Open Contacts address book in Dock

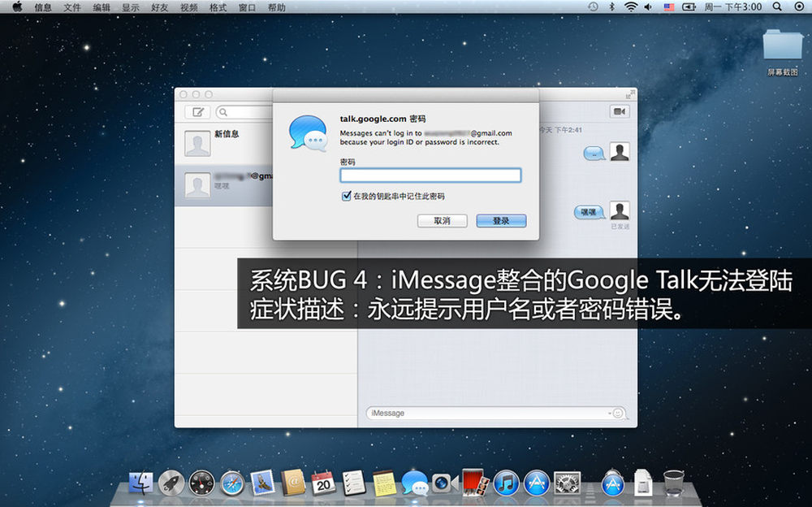293,483
